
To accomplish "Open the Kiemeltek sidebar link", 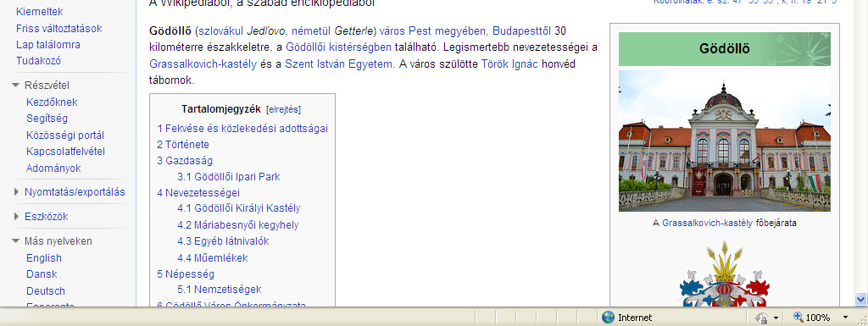I will [40, 12].
